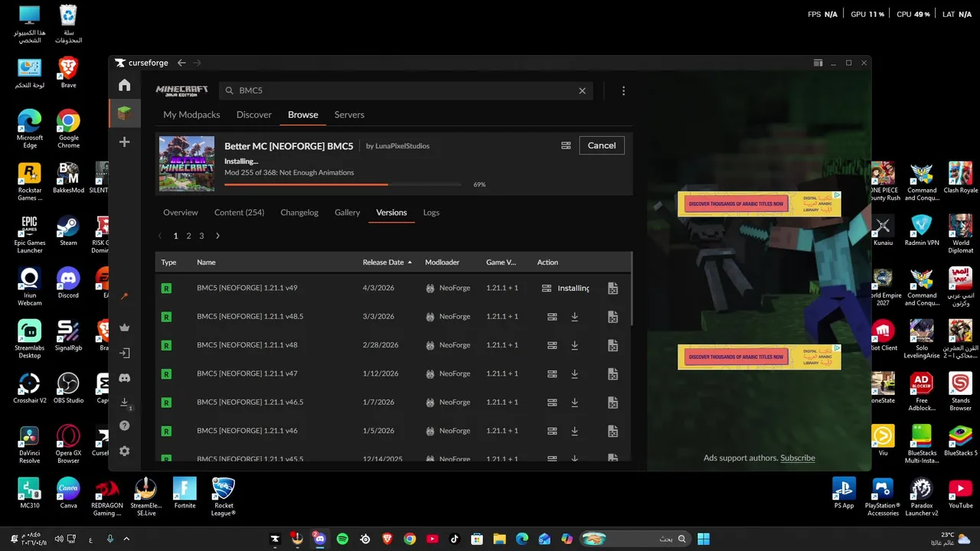Go back with the left arrow in title bar
980x551 pixels.
point(181,63)
